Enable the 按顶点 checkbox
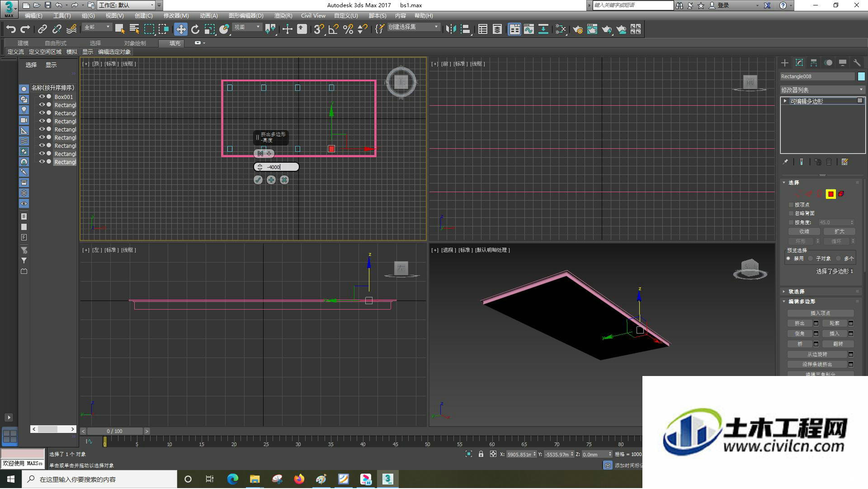 pyautogui.click(x=791, y=205)
